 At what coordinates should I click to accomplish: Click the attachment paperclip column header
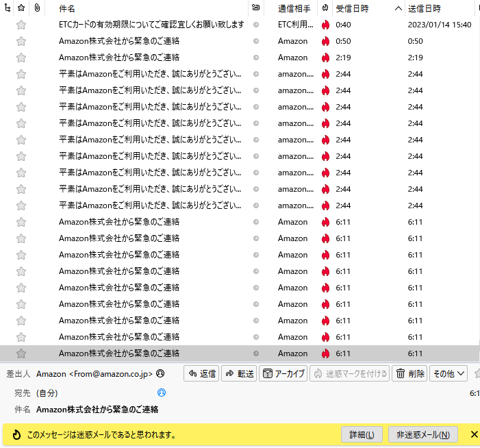pos(37,8)
